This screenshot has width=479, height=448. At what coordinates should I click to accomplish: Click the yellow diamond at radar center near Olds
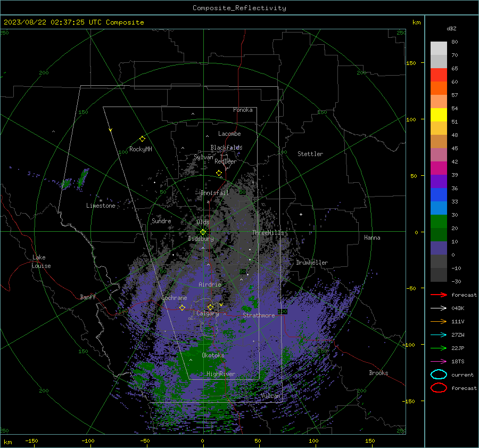[203, 232]
